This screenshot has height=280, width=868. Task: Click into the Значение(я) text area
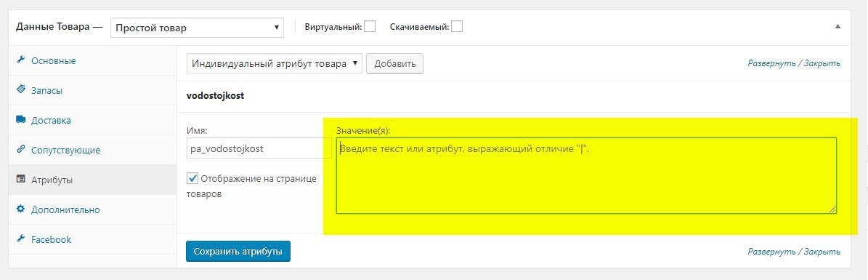[586, 175]
